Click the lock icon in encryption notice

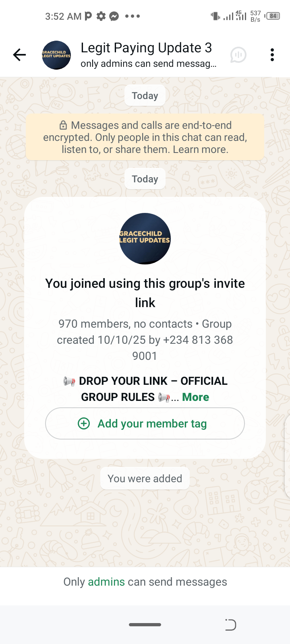click(x=63, y=125)
